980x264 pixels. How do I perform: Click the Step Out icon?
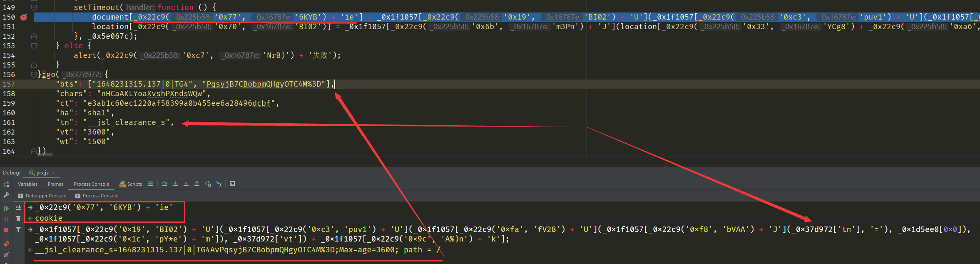point(197,184)
